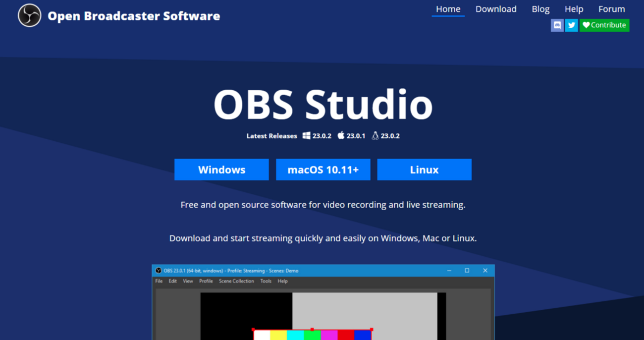Go to the Home nav tab
The image size is (644, 340).
pyautogui.click(x=448, y=9)
